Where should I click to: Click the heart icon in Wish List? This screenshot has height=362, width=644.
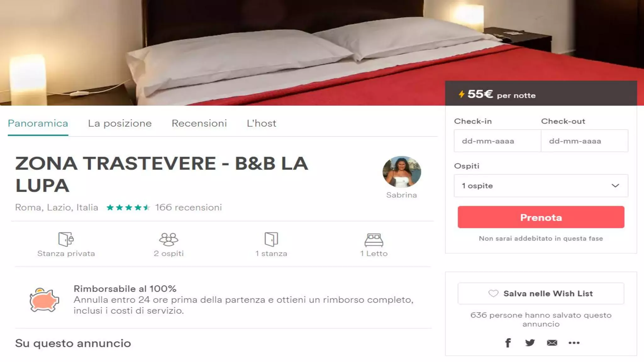pos(493,293)
